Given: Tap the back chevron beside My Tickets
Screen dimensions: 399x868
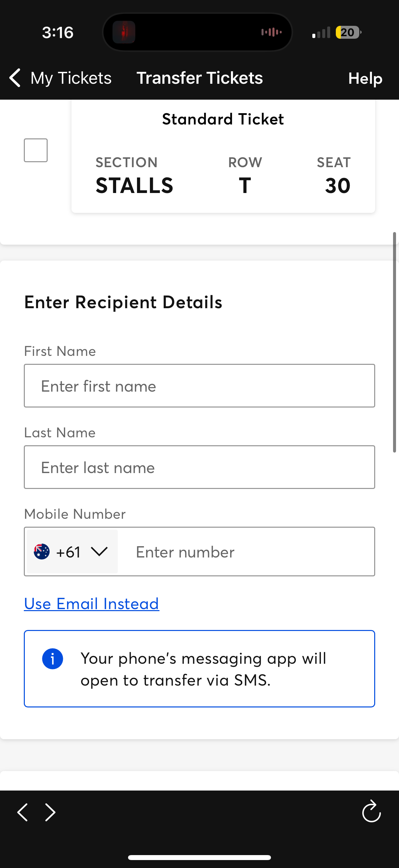Looking at the screenshot, I should tap(15, 78).
